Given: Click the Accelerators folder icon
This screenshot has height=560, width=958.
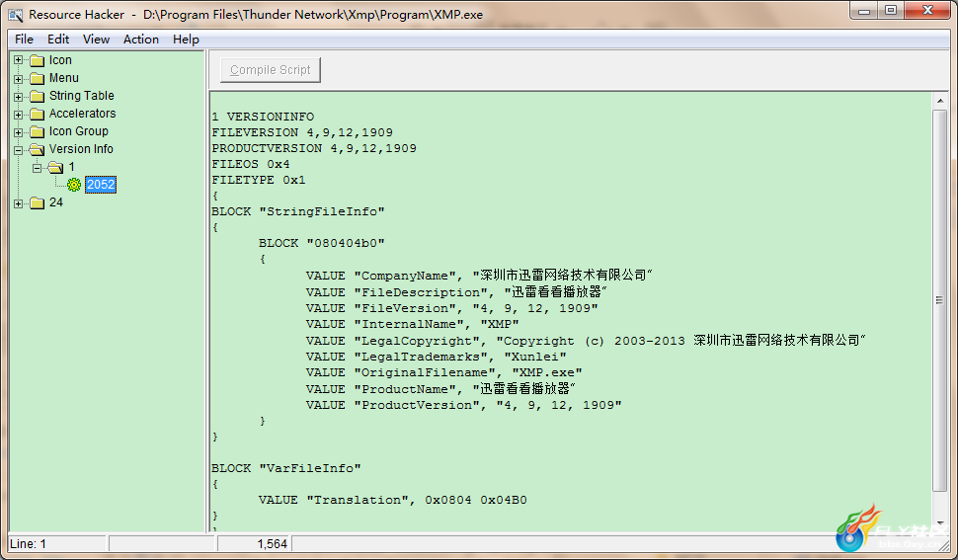Looking at the screenshot, I should [38, 114].
